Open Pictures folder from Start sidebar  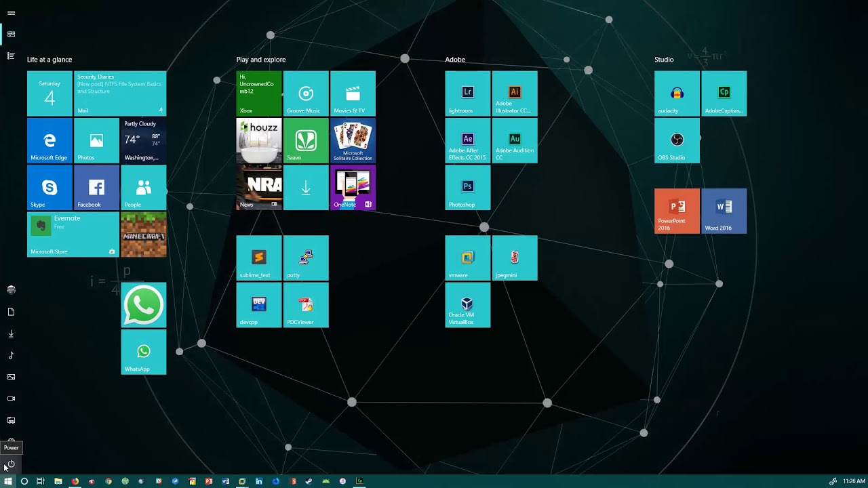11,377
